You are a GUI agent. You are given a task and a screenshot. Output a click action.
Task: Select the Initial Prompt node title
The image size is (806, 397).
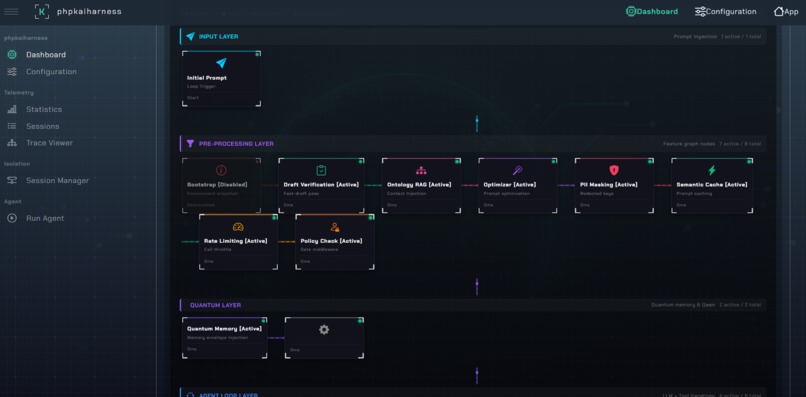pos(207,78)
